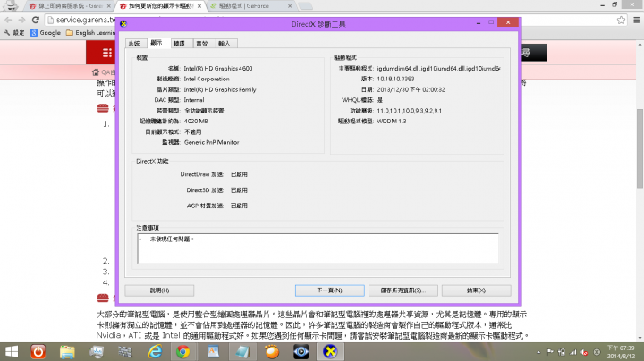The width and height of the screenshot is (644, 361).
Task: Switch to Chrome in the taskbar
Action: (x=182, y=351)
